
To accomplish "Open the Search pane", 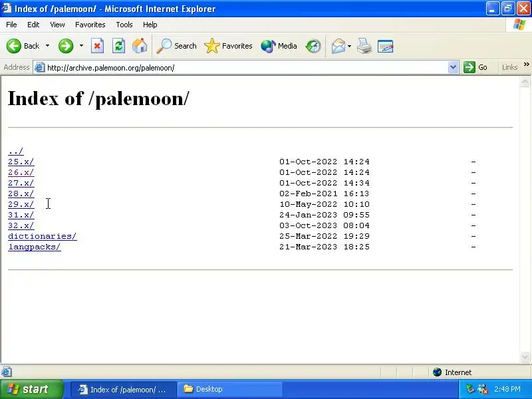I will pos(176,46).
